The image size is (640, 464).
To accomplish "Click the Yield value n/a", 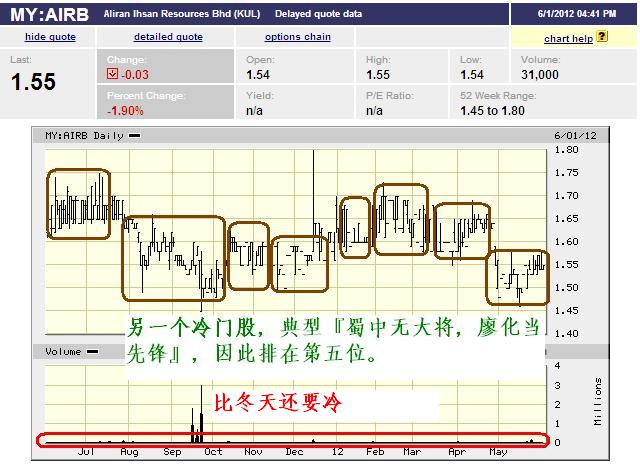I will (x=254, y=111).
